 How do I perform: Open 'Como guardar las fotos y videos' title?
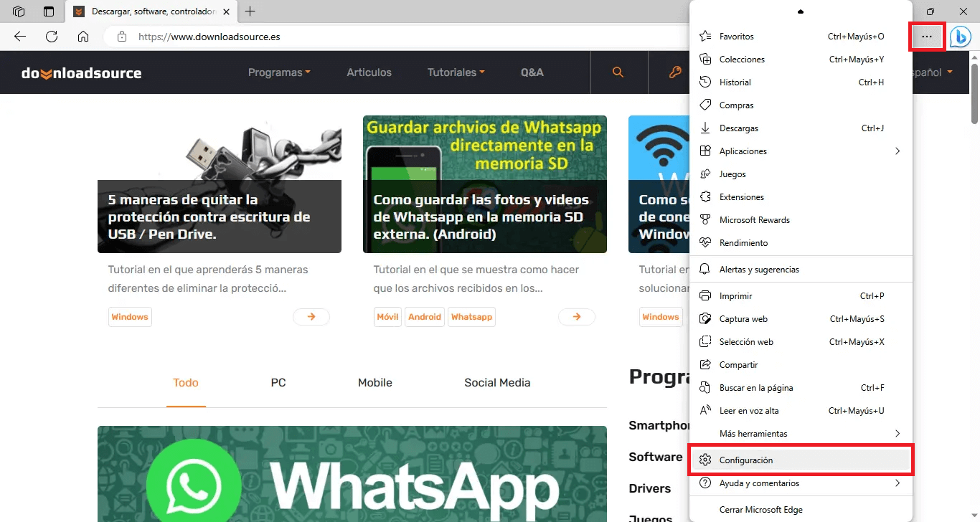click(481, 217)
